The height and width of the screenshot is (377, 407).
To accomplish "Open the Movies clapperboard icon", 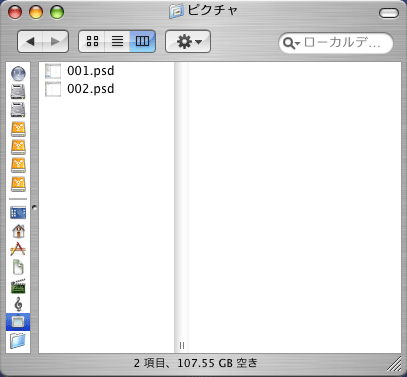I will (18, 286).
